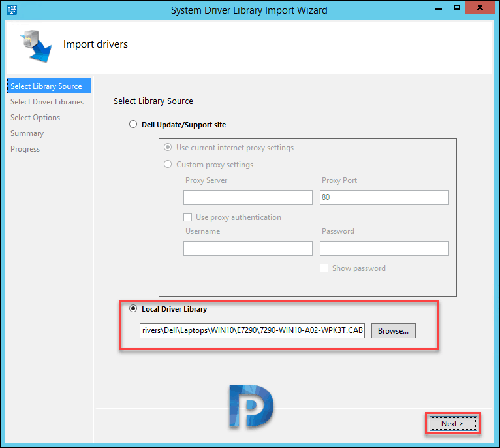Image resolution: width=500 pixels, height=448 pixels.
Task: Maximize the Import Wizard window
Action: coord(457,8)
